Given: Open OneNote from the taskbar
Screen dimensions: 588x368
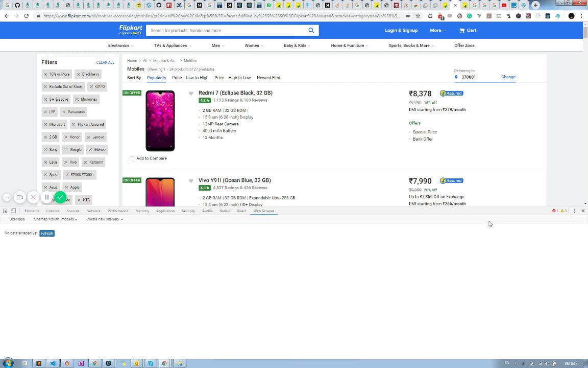Looking at the screenshot, I should coord(81,363).
